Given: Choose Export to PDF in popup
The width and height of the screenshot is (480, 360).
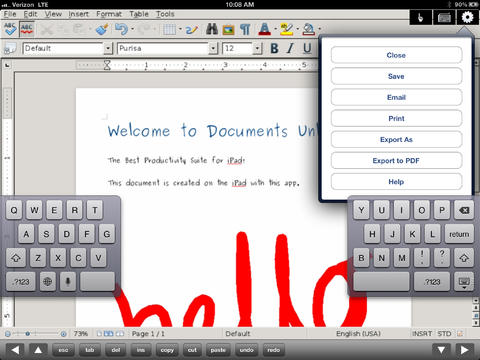Looking at the screenshot, I should pos(396,161).
